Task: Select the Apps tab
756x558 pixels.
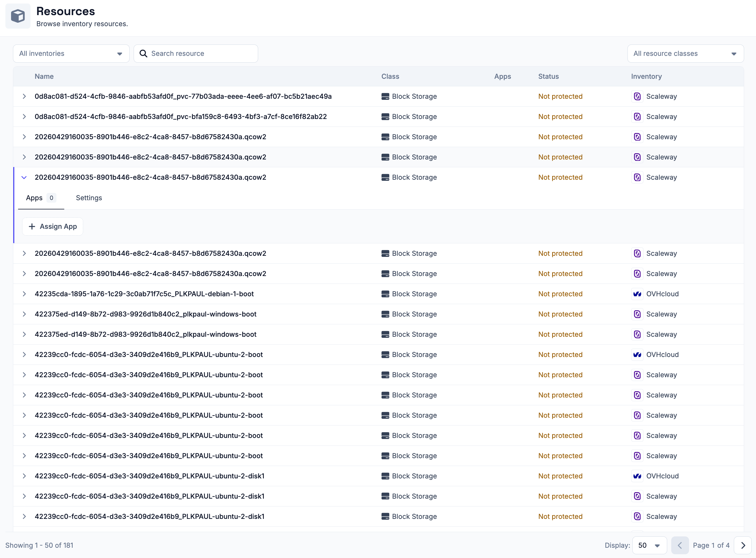Action: pos(41,198)
